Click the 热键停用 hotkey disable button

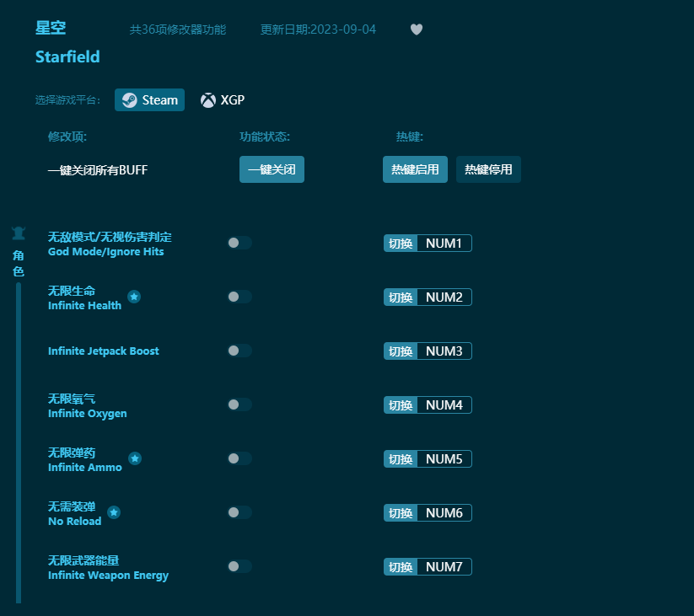click(x=488, y=169)
